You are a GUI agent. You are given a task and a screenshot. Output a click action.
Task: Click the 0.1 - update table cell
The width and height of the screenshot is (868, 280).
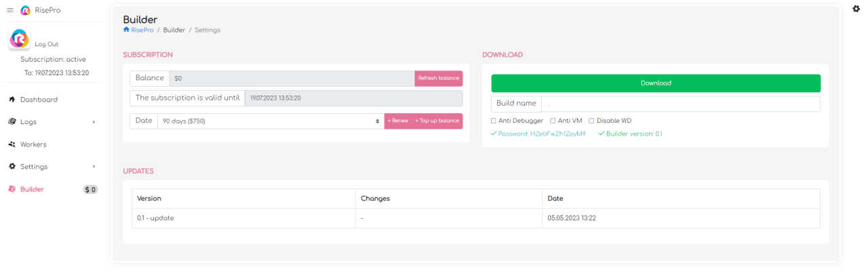click(243, 218)
